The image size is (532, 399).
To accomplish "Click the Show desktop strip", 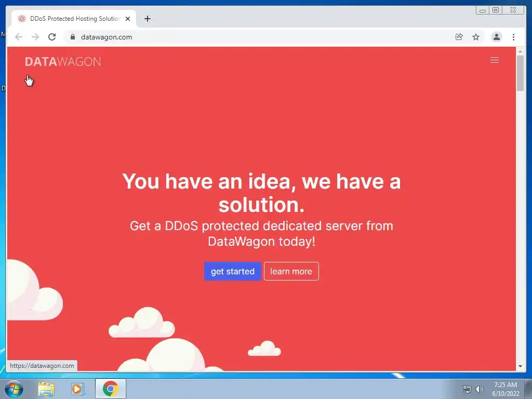I will pos(528,389).
